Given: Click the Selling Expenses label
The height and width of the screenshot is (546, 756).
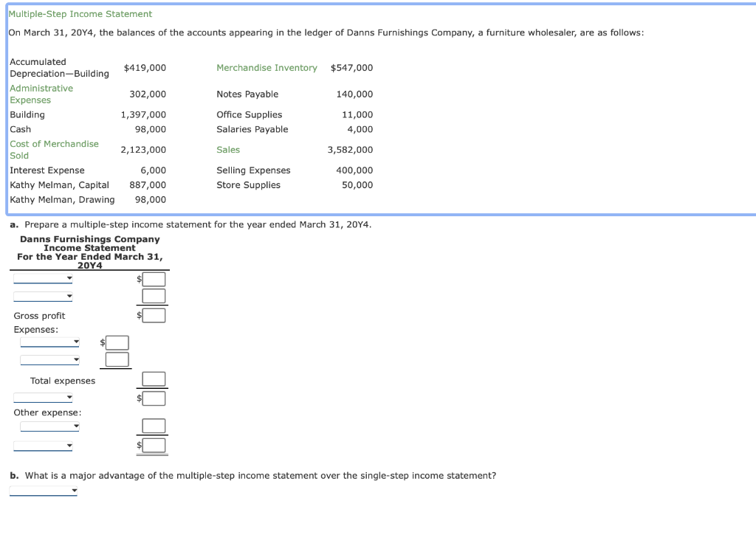Looking at the screenshot, I should [x=254, y=170].
